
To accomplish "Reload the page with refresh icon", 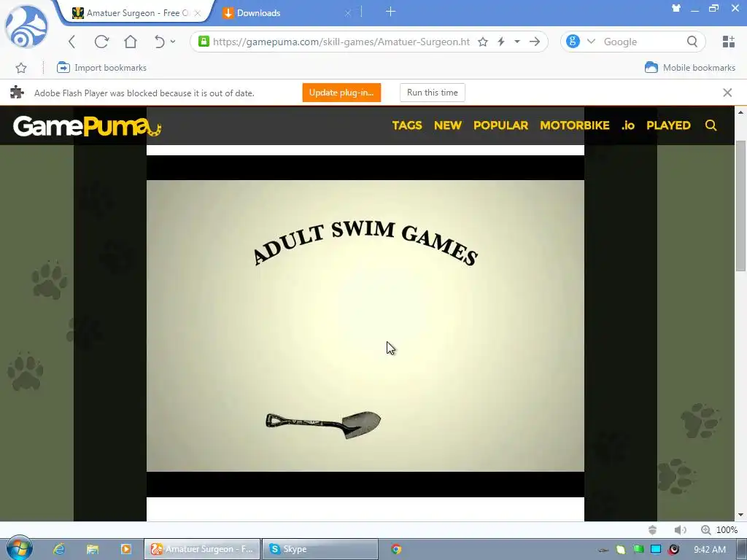I will (x=101, y=42).
